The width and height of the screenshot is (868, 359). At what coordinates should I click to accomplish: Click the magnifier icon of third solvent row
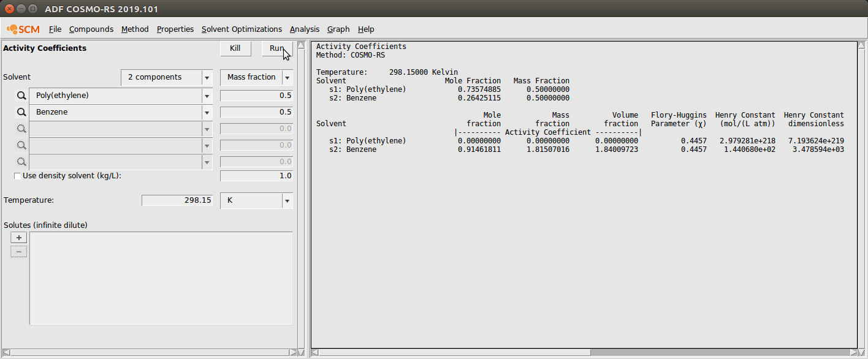click(x=21, y=129)
